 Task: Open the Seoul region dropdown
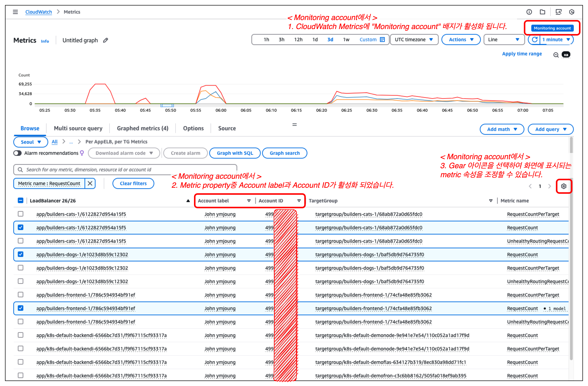point(31,142)
